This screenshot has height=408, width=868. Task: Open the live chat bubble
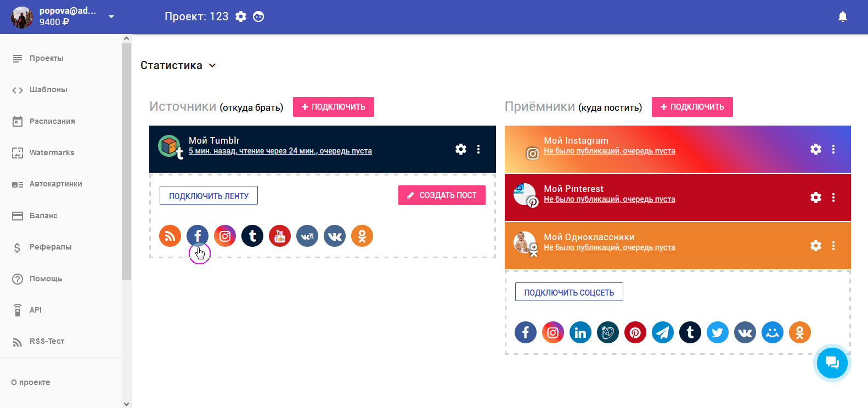[832, 362]
